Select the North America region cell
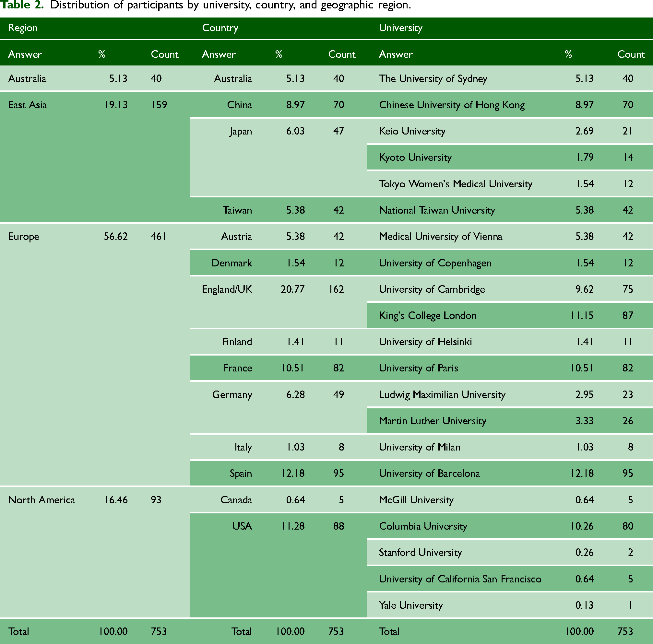Screen dimensions: 653x644 pyautogui.click(x=42, y=500)
